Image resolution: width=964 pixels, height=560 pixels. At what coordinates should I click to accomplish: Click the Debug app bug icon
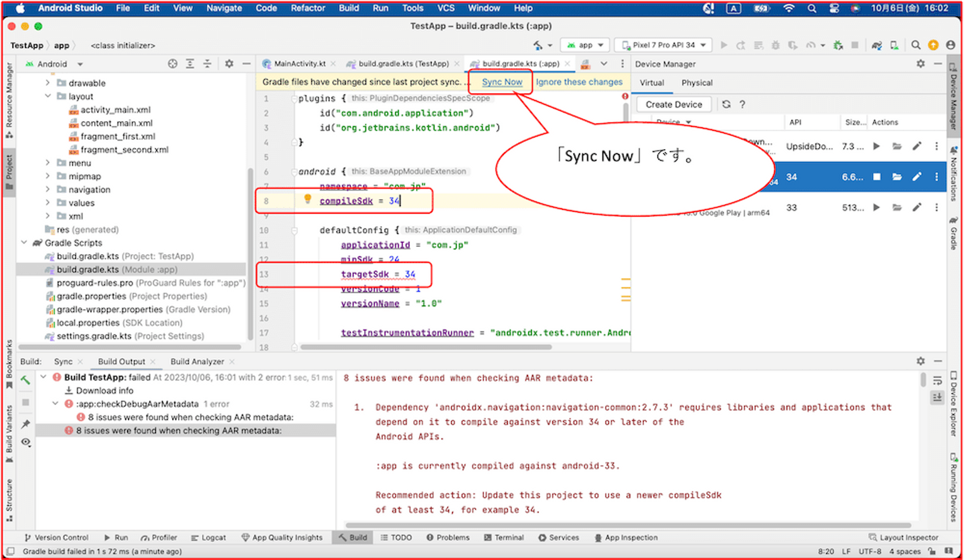tap(775, 45)
